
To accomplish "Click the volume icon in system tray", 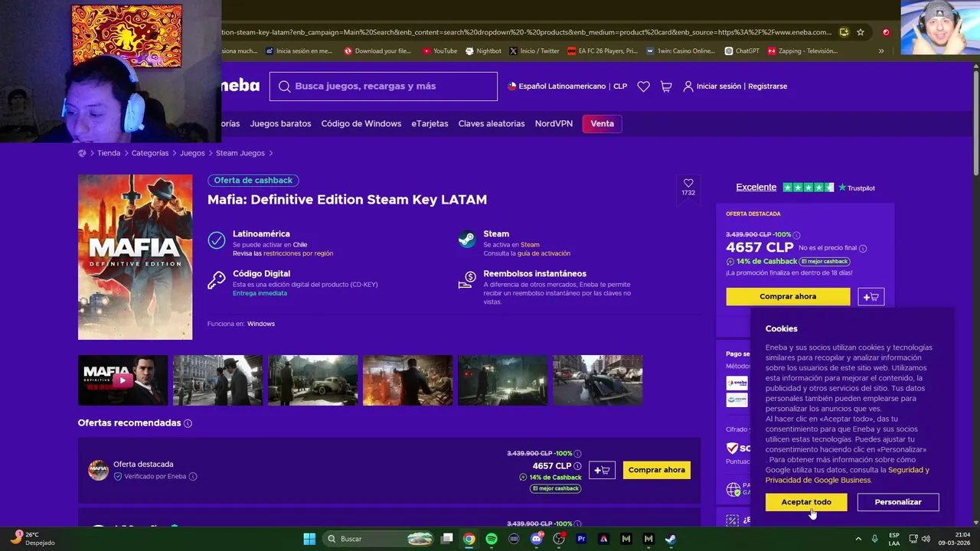I will tap(926, 539).
